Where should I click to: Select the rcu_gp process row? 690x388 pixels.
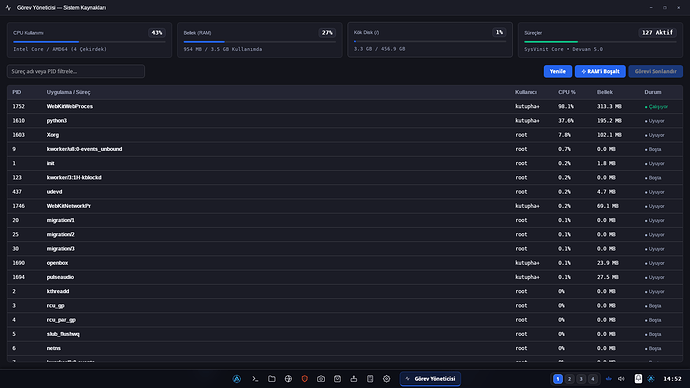click(x=345, y=306)
